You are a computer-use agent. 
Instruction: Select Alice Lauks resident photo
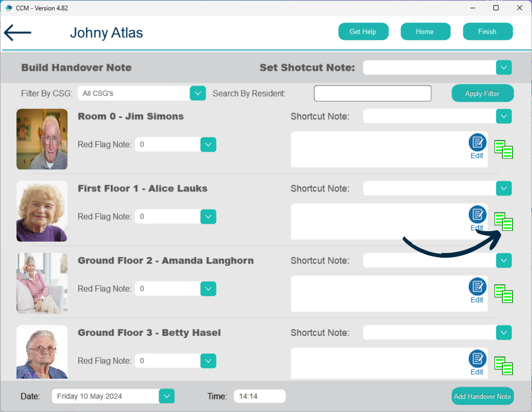(x=42, y=211)
